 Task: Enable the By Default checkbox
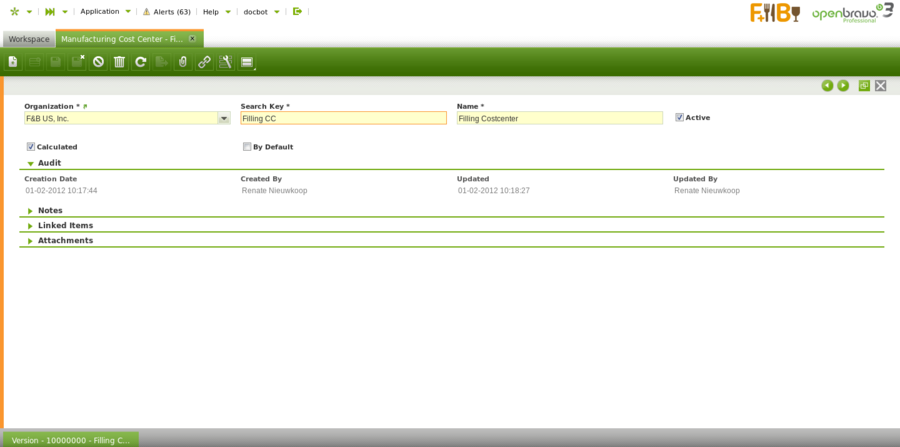[247, 146]
